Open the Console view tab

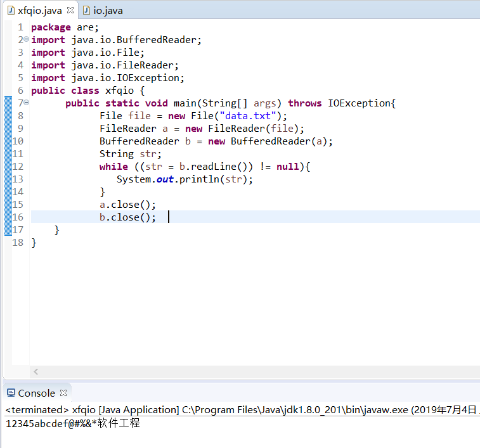click(x=36, y=393)
